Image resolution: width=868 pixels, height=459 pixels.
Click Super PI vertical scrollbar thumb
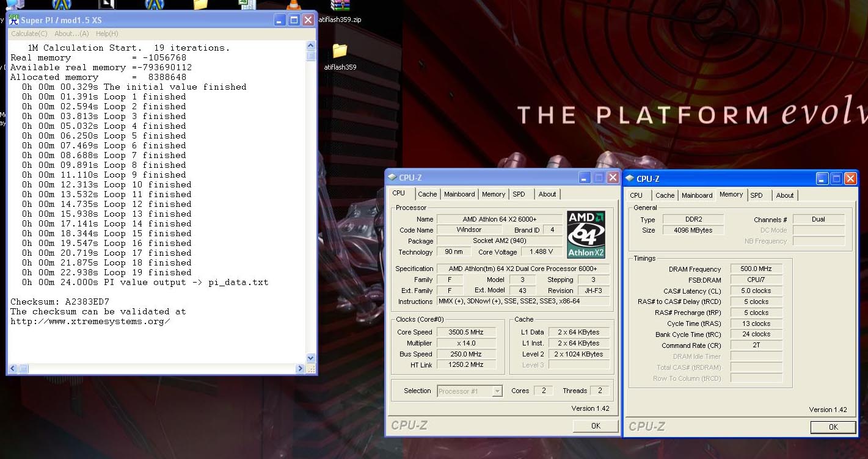(x=310, y=56)
